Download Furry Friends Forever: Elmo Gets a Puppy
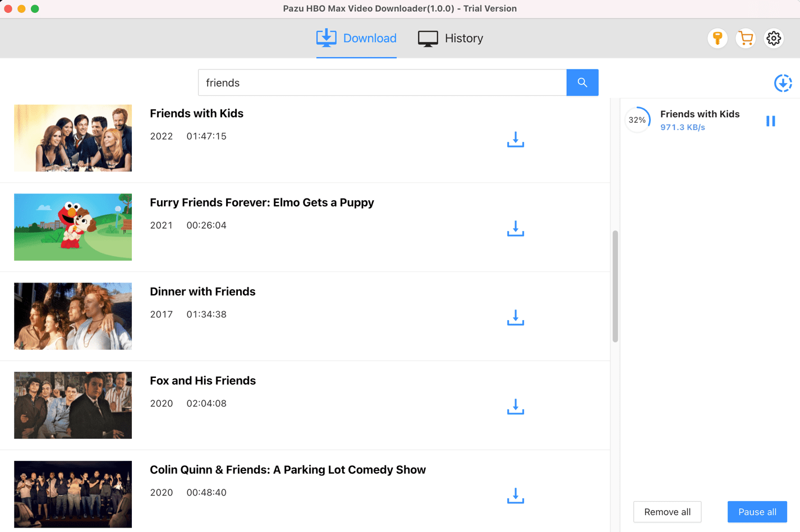 click(x=515, y=229)
